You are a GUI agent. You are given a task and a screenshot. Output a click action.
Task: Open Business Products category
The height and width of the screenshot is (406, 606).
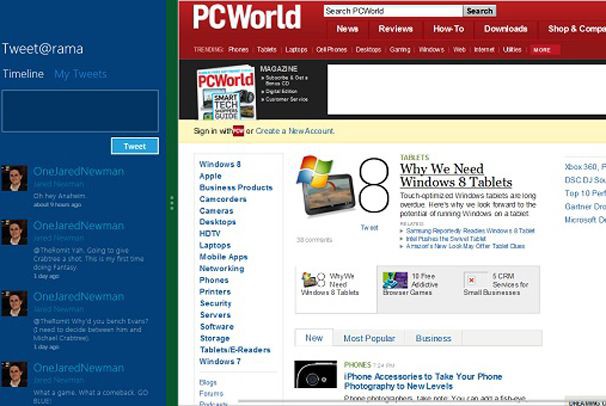tap(236, 187)
